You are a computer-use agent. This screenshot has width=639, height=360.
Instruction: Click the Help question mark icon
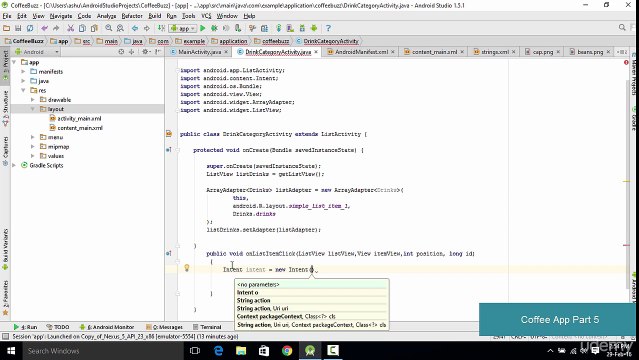coord(328,28)
